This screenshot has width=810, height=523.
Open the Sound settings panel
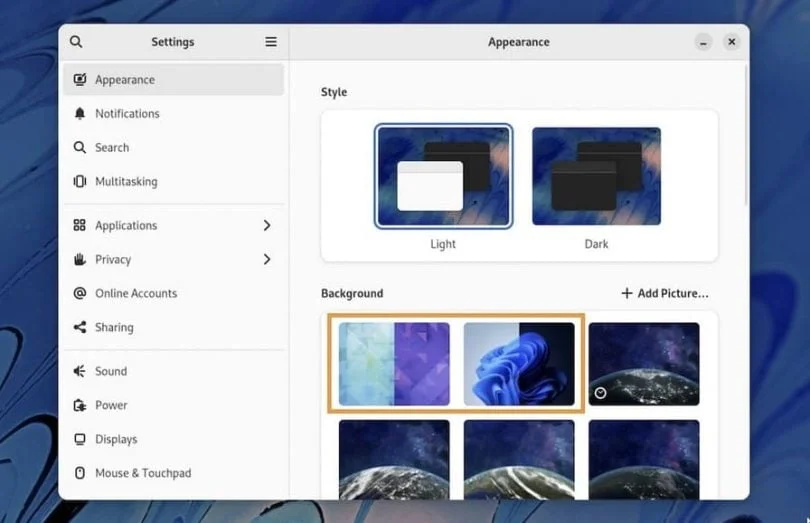174,371
